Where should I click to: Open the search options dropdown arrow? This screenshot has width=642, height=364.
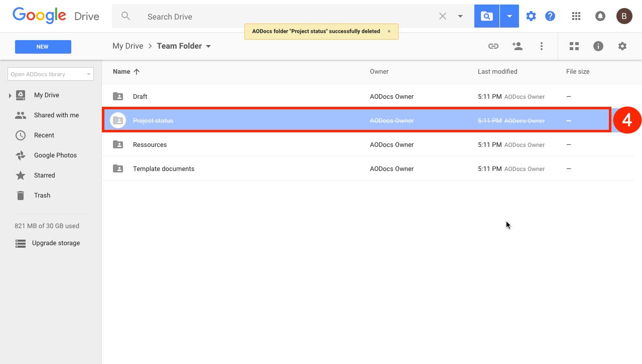pos(460,16)
